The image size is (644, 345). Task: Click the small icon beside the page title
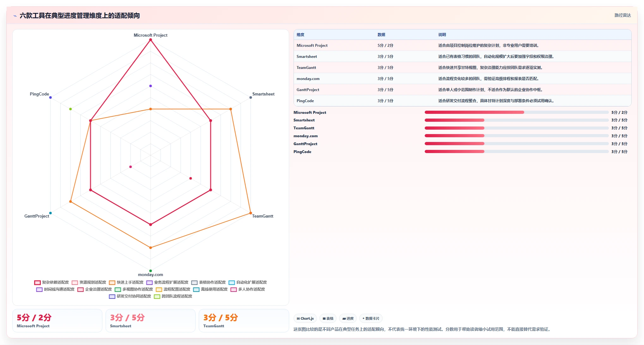coord(15,16)
